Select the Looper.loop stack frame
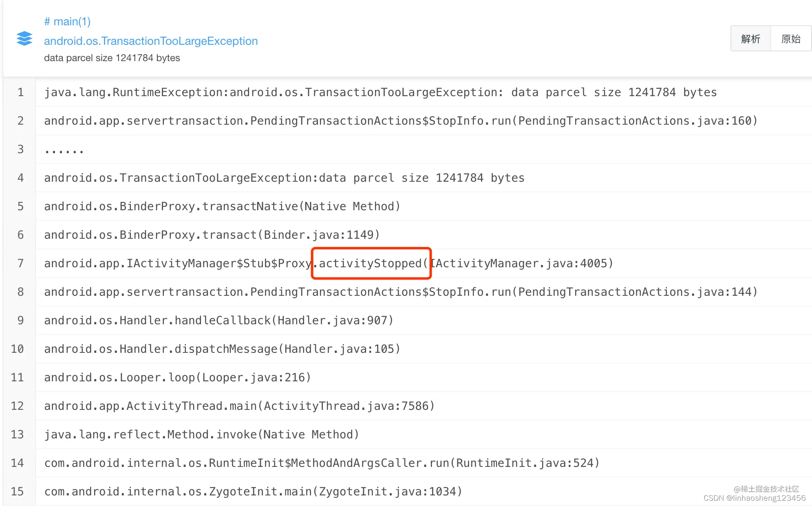Viewport: 812px width, 506px height. [x=177, y=378]
